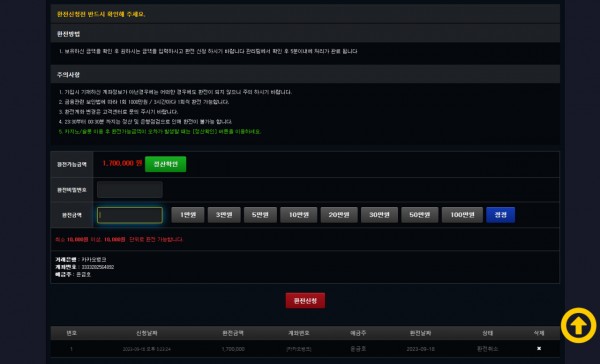This screenshot has height=364, width=600.
Task: Click the yellow scroll-to-top arrow icon
Action: point(578,325)
